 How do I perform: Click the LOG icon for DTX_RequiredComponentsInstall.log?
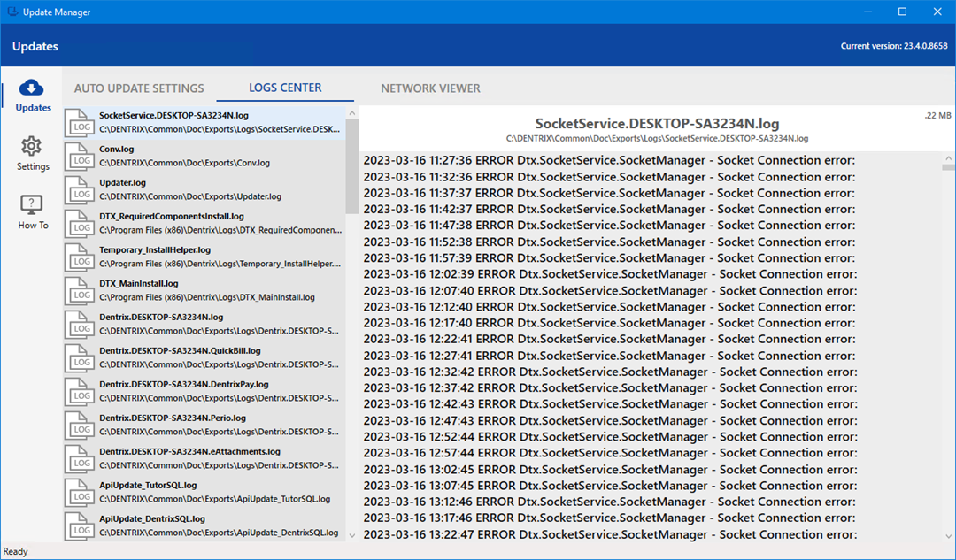click(80, 223)
